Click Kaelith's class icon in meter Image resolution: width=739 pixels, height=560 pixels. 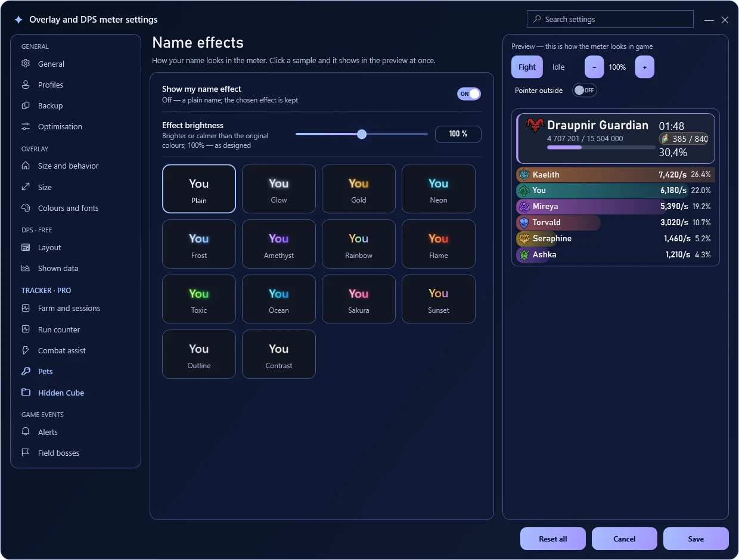[524, 175]
